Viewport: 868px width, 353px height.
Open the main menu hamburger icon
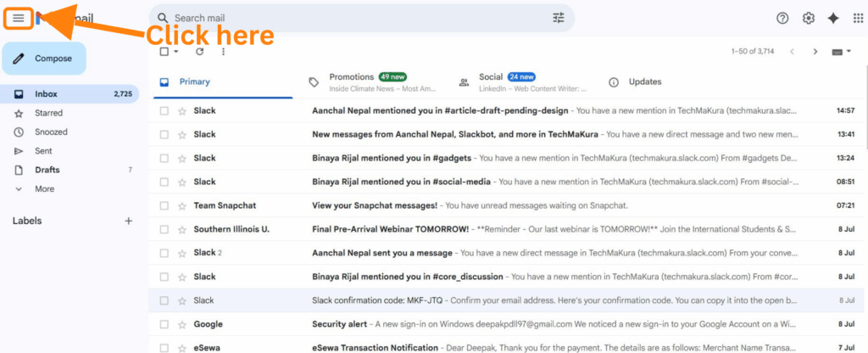pos(19,19)
